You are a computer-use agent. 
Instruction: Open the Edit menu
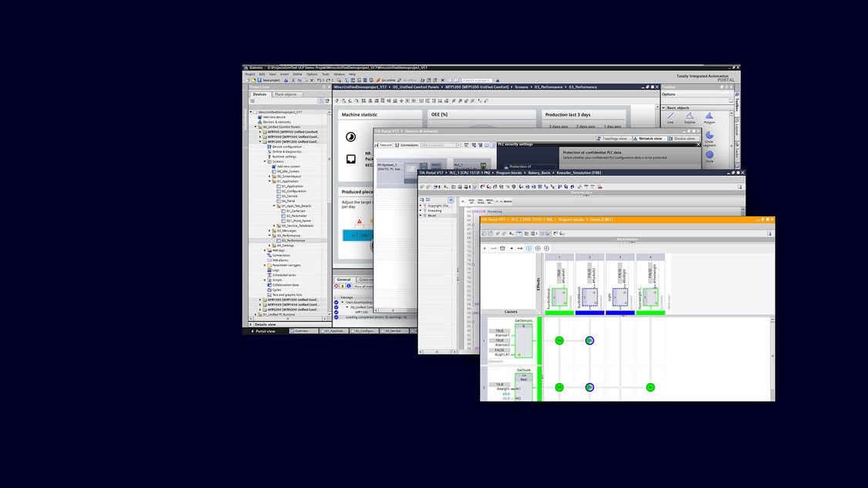point(262,74)
